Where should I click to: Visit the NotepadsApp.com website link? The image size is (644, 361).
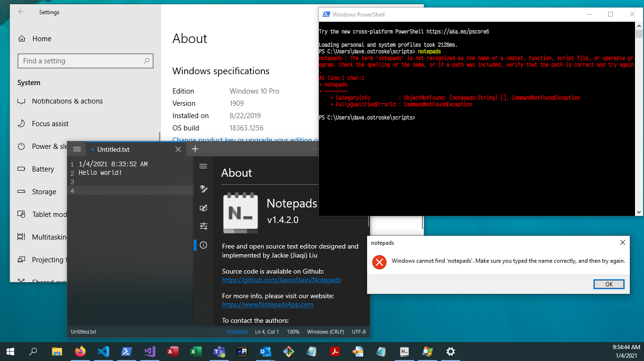pos(267,304)
